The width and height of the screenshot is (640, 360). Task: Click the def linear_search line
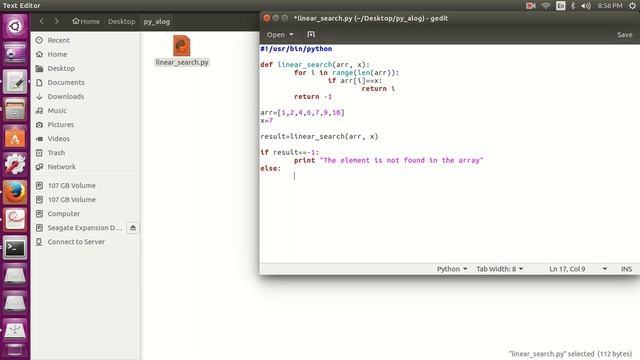pos(315,64)
